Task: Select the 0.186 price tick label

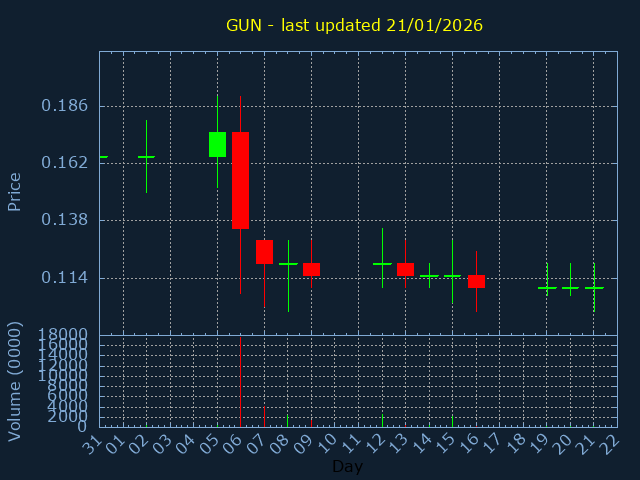Action: tap(64, 105)
